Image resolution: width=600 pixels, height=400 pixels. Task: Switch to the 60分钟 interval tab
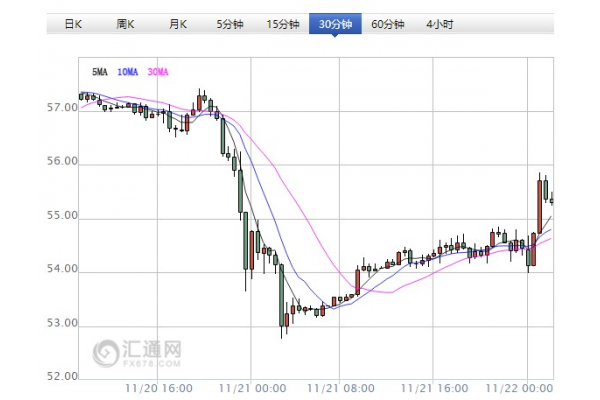coord(388,24)
